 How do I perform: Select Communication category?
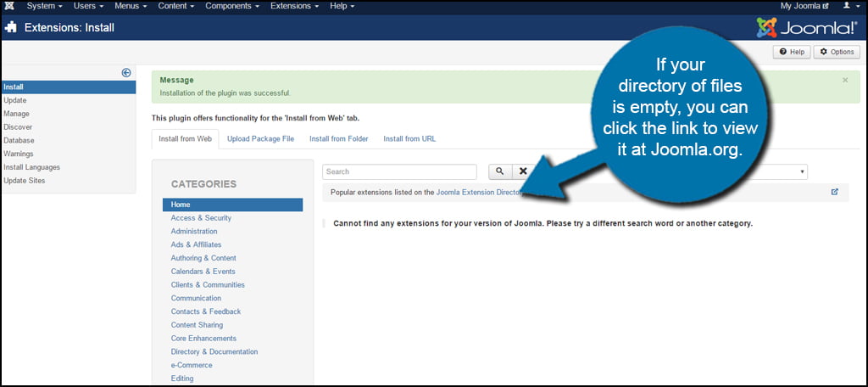click(x=196, y=298)
